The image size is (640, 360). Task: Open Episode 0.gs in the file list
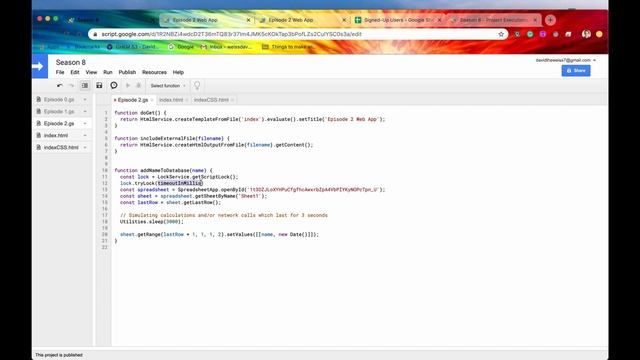coord(59,100)
